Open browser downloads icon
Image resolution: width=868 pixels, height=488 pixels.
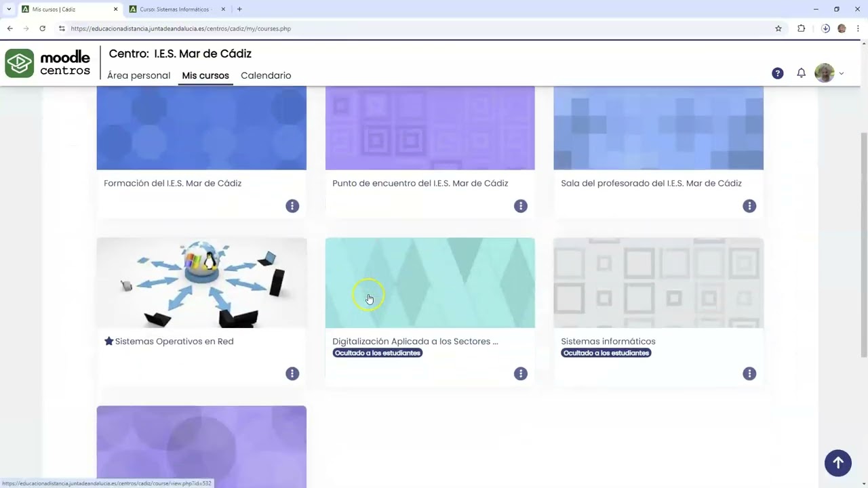pos(825,28)
